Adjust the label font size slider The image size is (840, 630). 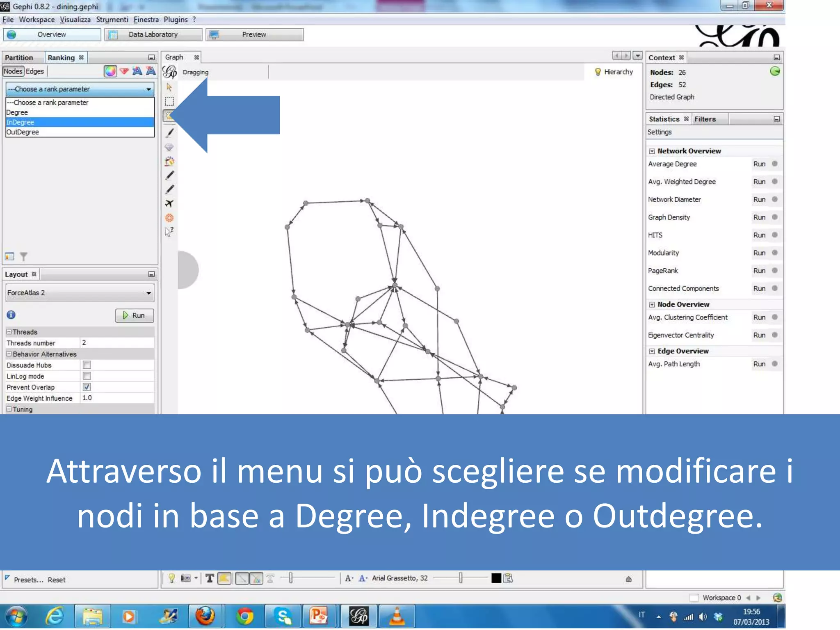pyautogui.click(x=460, y=578)
